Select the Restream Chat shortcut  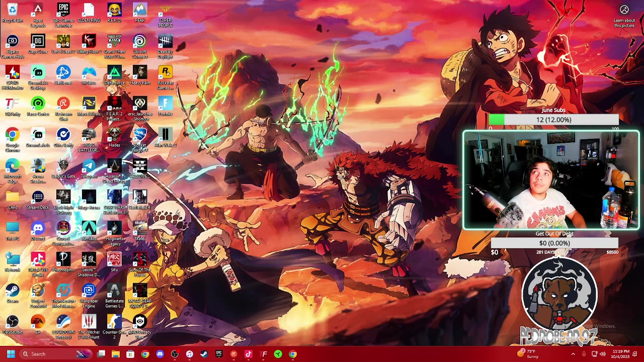[x=63, y=109]
